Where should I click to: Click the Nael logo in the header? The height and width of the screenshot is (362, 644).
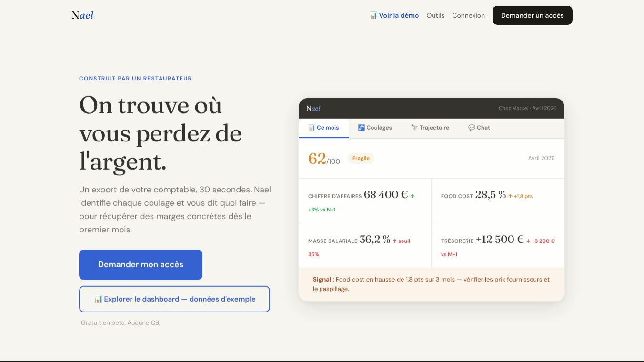(x=82, y=15)
